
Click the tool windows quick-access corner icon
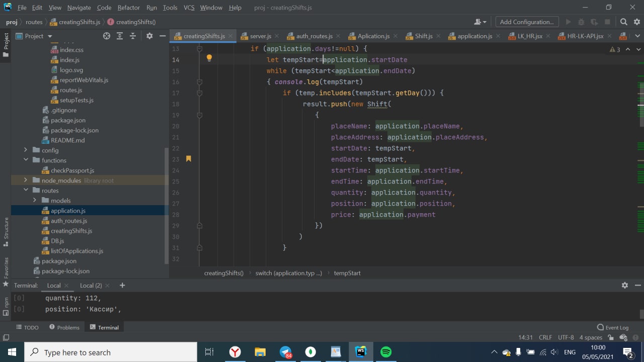click(x=6, y=338)
